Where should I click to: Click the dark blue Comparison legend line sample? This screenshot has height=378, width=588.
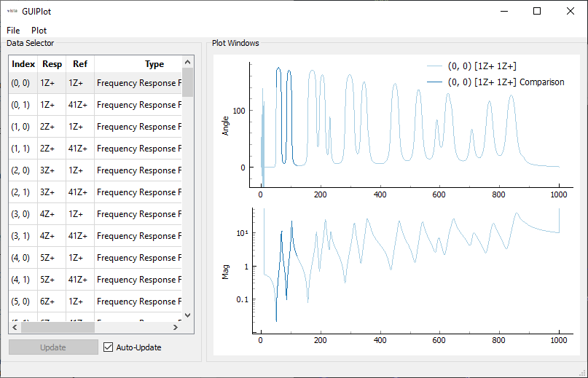(434, 82)
